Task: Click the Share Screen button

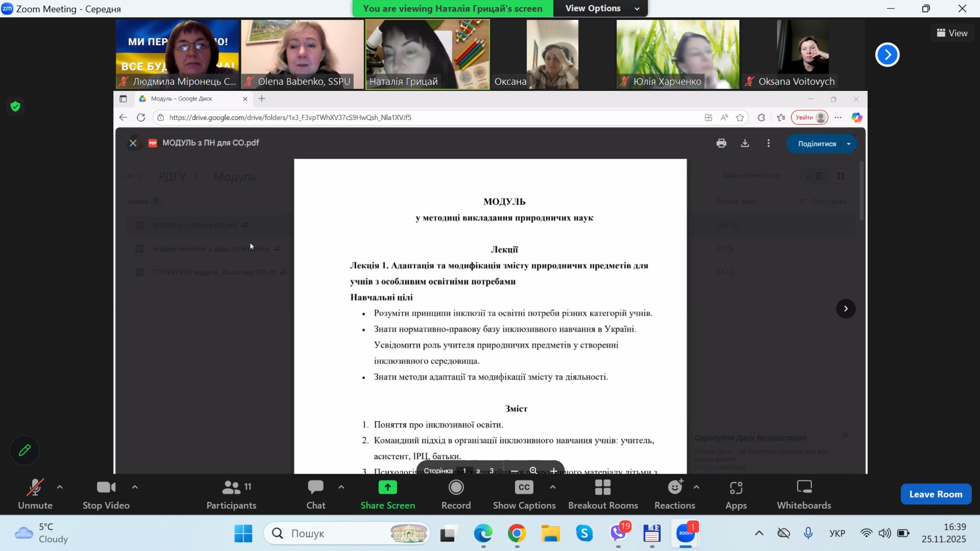Action: point(388,494)
